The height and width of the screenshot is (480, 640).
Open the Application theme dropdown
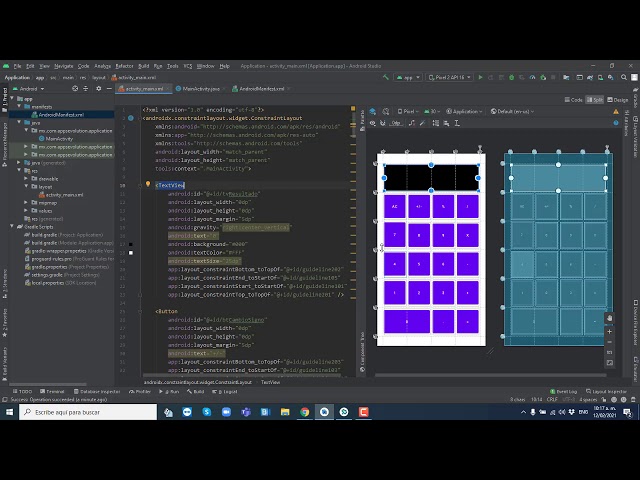(464, 111)
